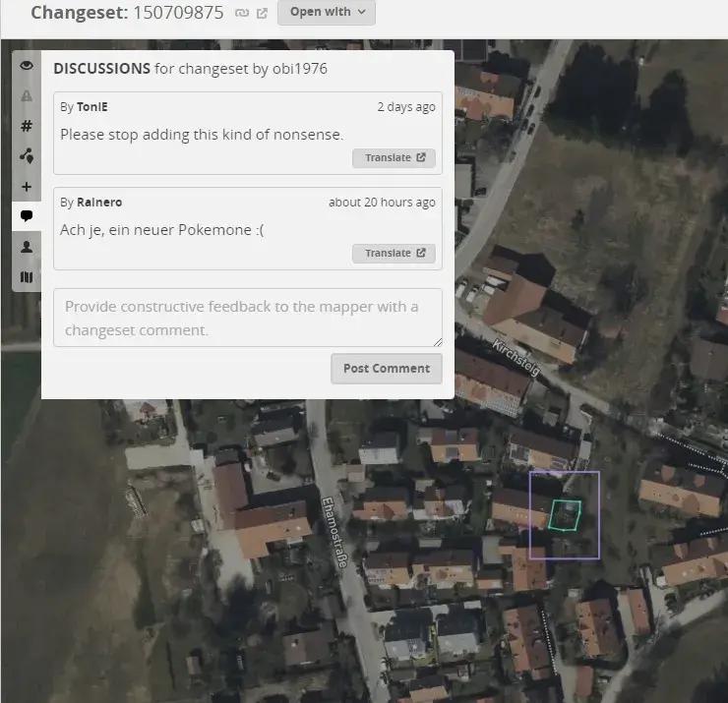The height and width of the screenshot is (703, 728).
Task: Open the changeset in external window
Action: click(262, 13)
